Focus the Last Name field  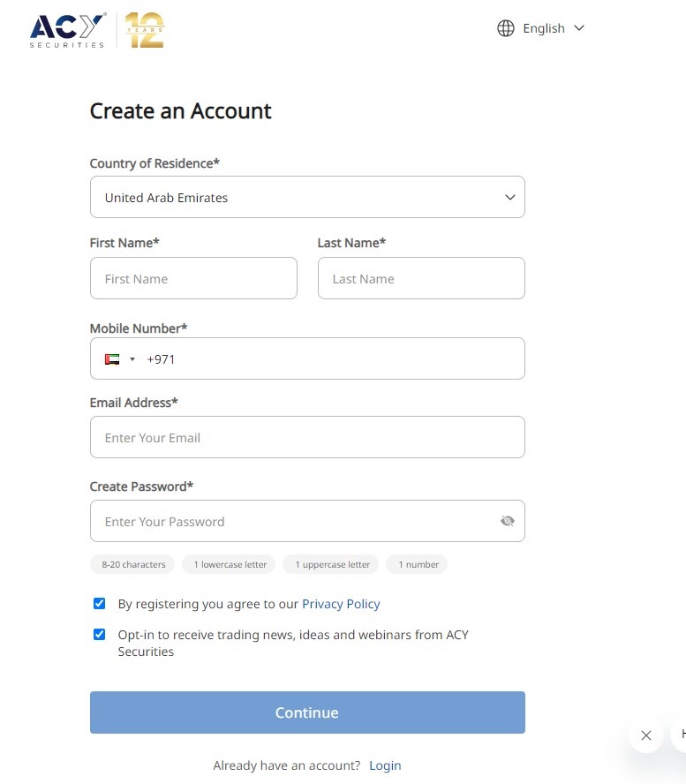coord(421,279)
